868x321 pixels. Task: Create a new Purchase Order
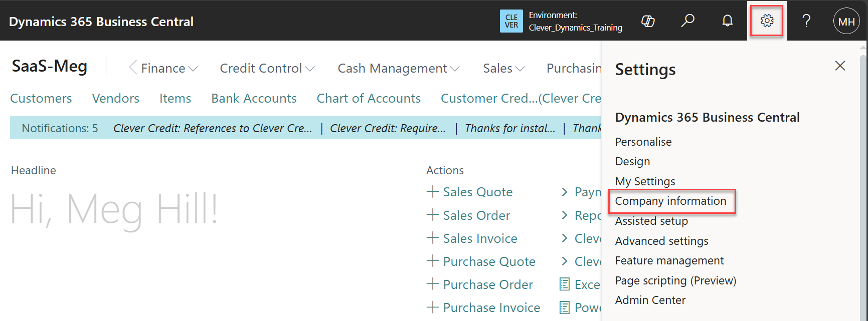(488, 284)
